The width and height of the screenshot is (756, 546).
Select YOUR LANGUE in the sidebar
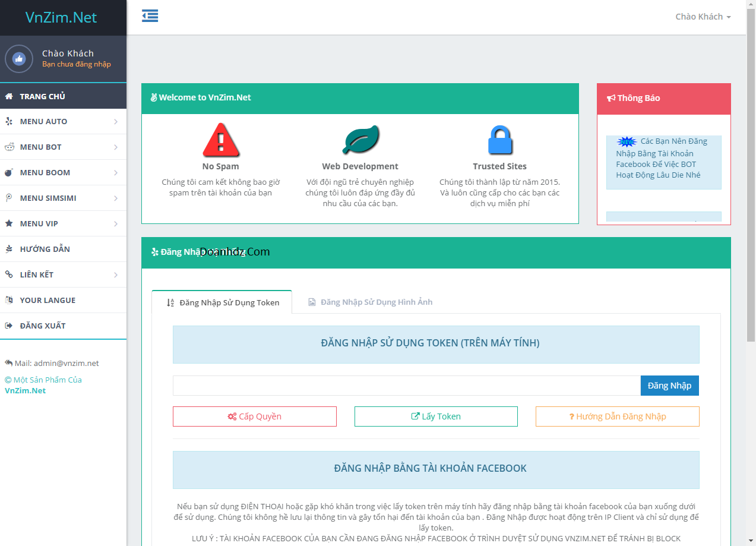pos(63,301)
